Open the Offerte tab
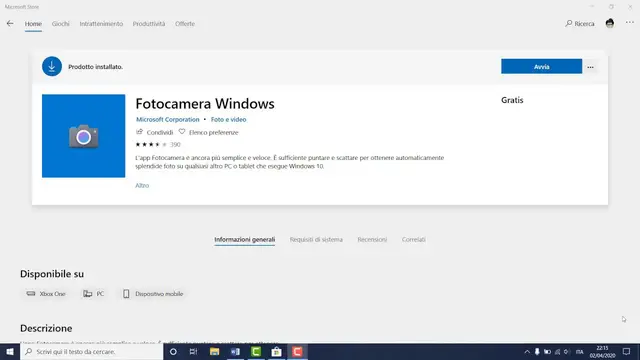The height and width of the screenshot is (360, 640). (x=185, y=24)
